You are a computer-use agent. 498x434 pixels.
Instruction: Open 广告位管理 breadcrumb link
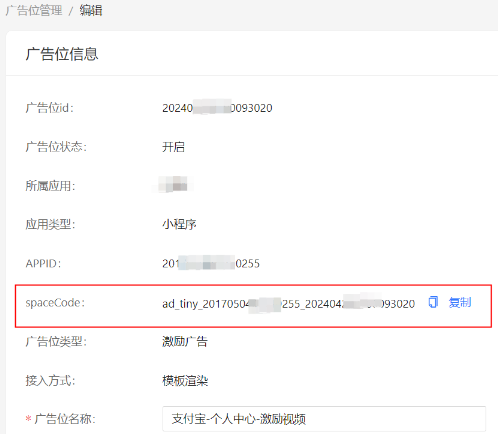34,10
